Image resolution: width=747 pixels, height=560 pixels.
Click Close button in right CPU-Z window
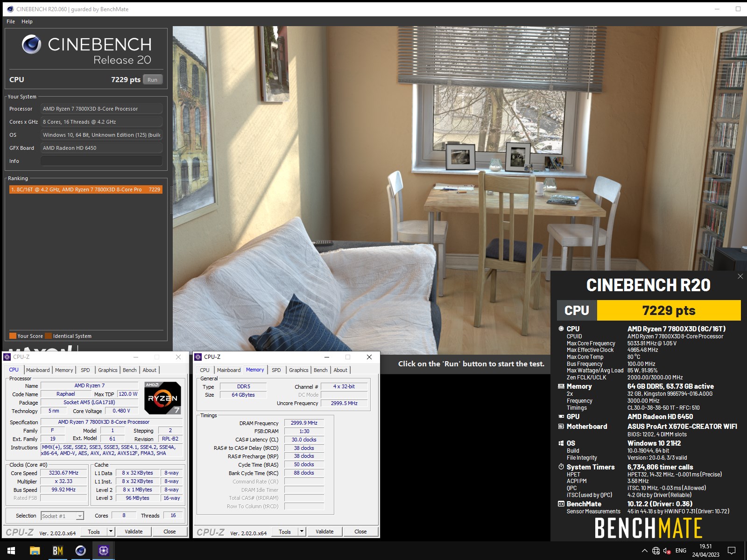tap(360, 532)
